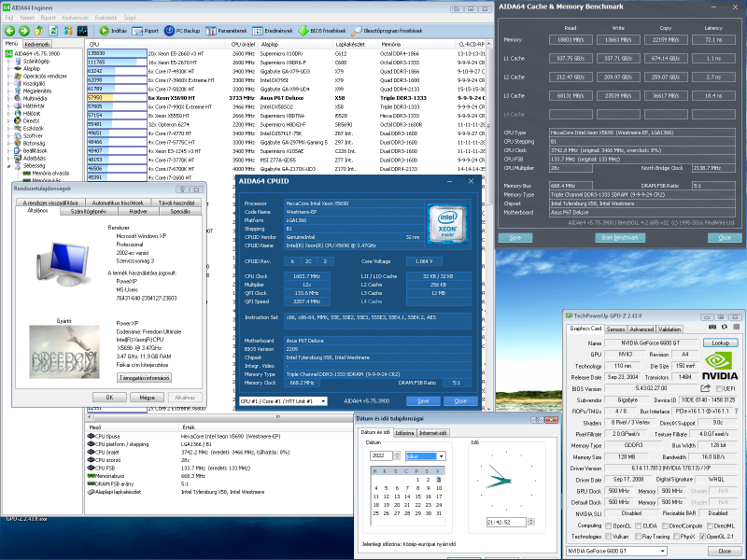Open the Hardver tab in system properties
747x560 pixels.
(x=138, y=212)
